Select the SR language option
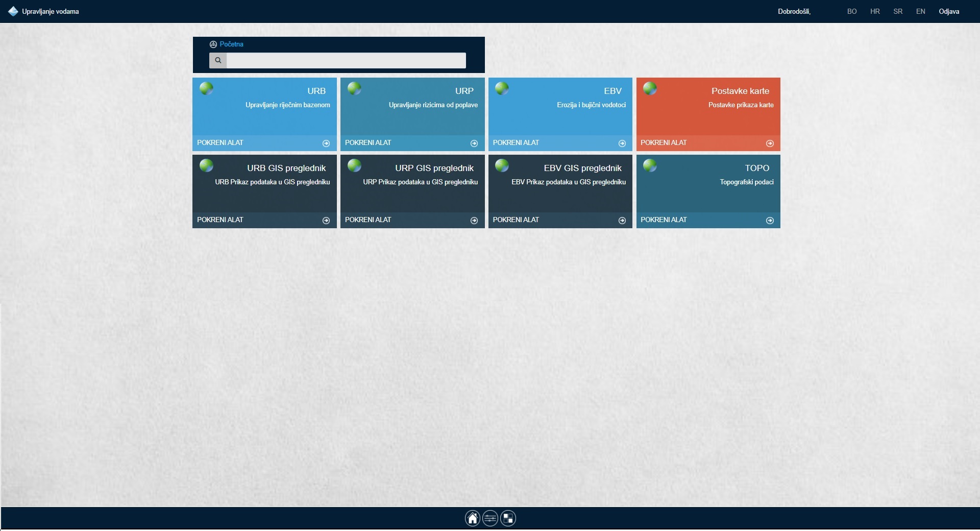The height and width of the screenshot is (531, 980). [x=898, y=11]
